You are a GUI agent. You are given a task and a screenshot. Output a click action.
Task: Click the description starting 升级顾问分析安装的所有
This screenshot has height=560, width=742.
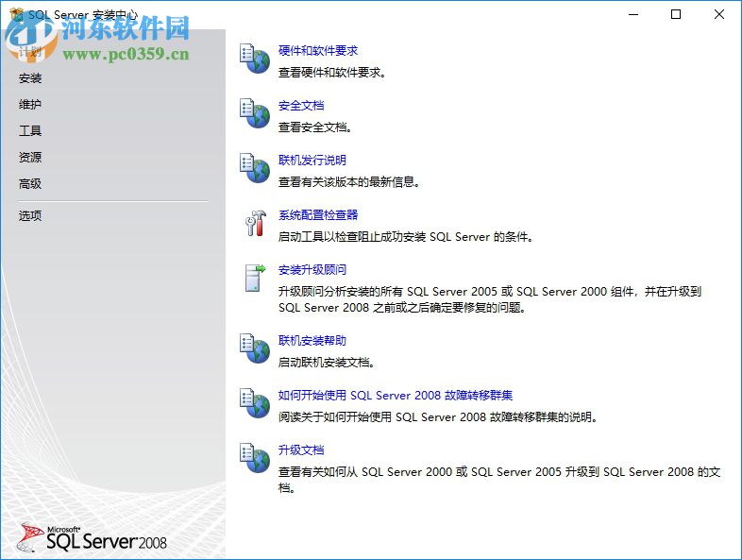coord(490,299)
